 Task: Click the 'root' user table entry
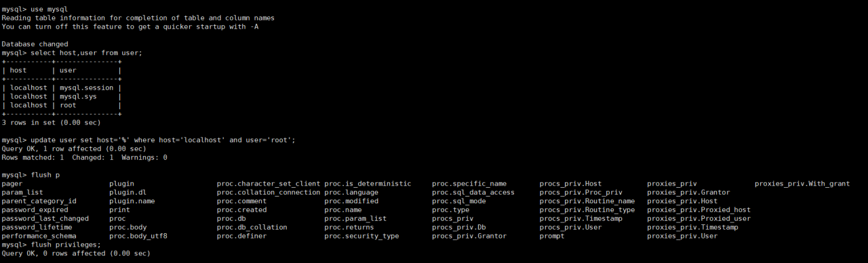(68, 105)
